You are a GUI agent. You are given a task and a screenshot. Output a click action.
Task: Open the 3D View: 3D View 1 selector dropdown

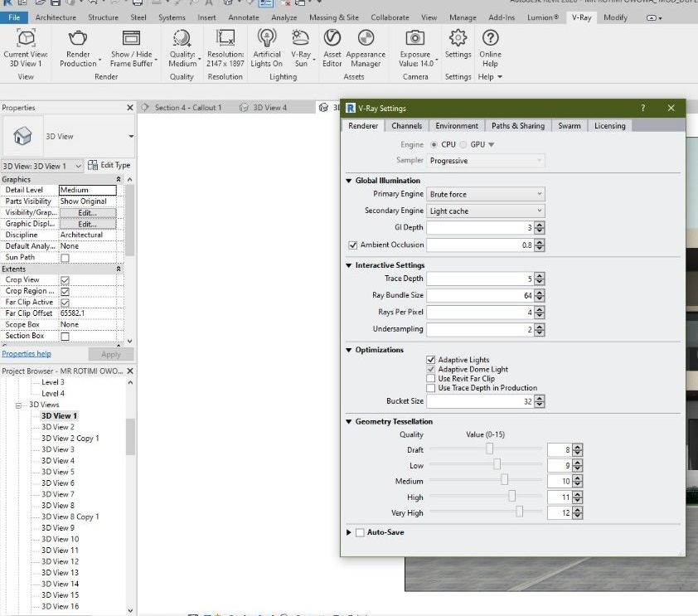(42, 166)
